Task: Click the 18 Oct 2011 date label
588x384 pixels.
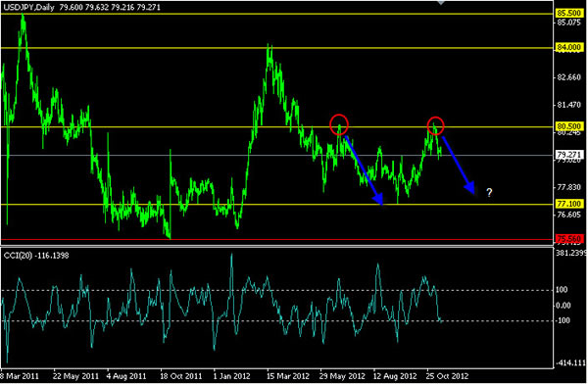Action: pos(180,376)
